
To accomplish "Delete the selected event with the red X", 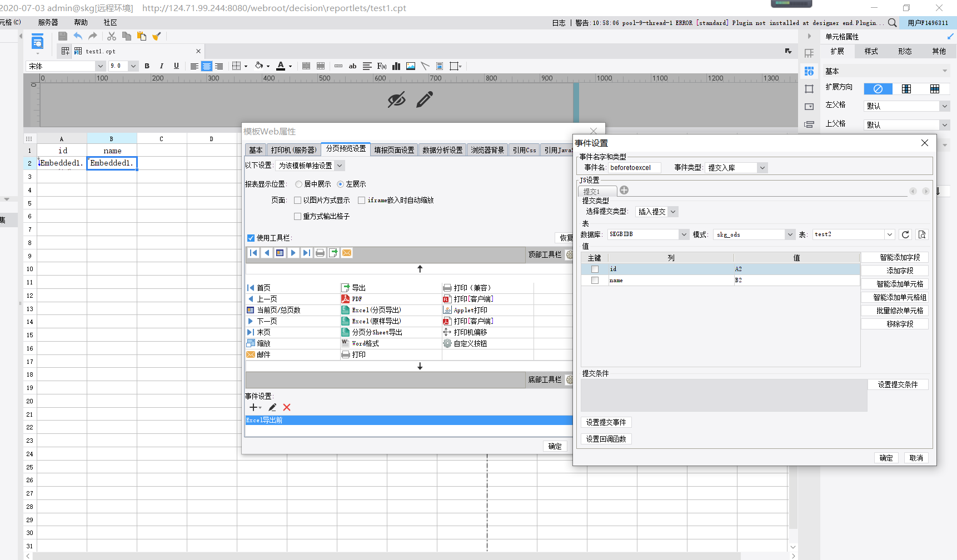I will [x=287, y=407].
